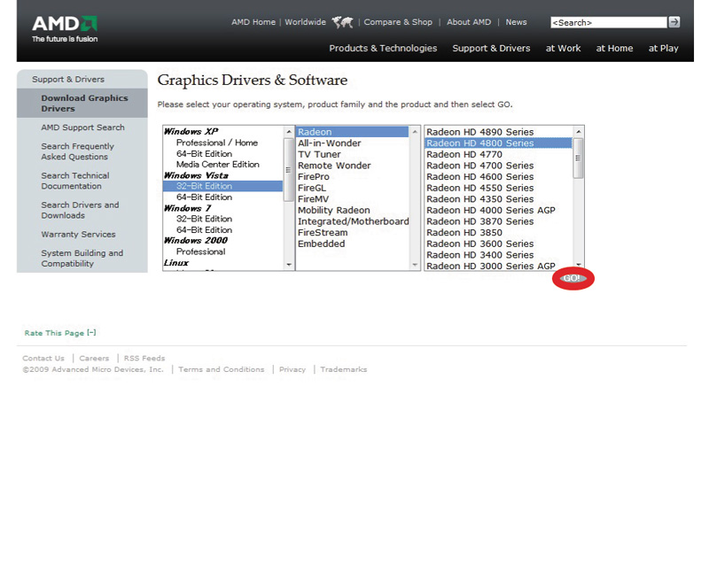Open RSS Feeds footer link
The width and height of the screenshot is (709, 588).
(144, 358)
